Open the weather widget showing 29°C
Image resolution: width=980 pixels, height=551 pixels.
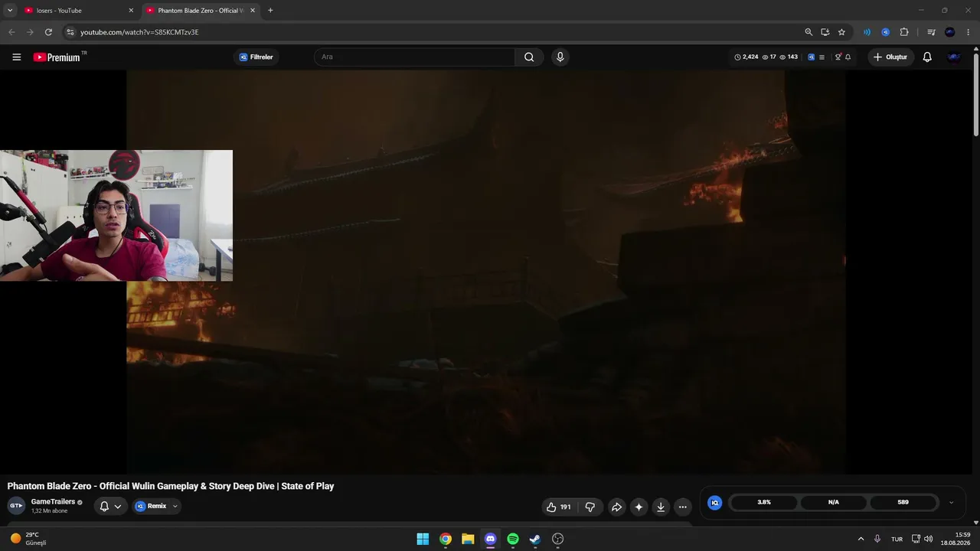29,539
